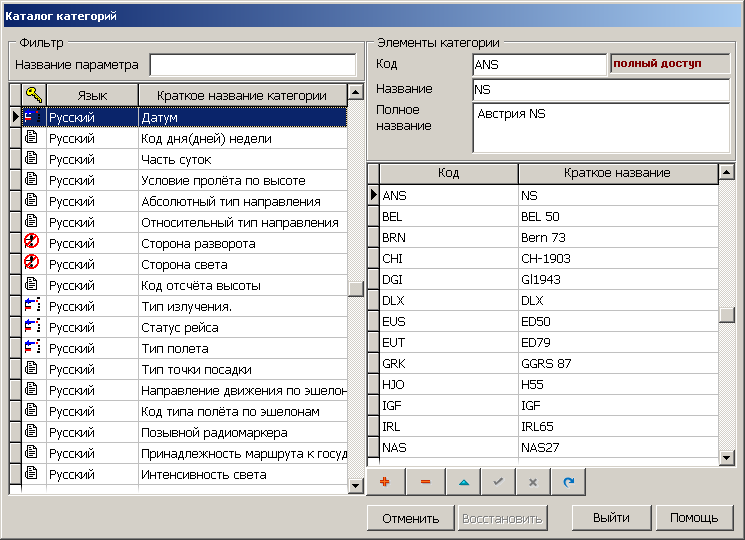Click the prohibited icon beside Сторона света
This screenshot has width=745, height=540.
(x=32, y=264)
